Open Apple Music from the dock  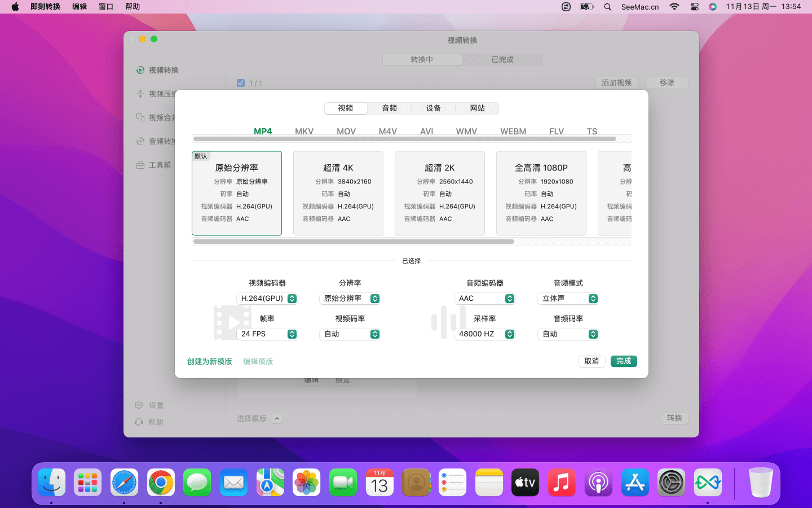pos(562,483)
